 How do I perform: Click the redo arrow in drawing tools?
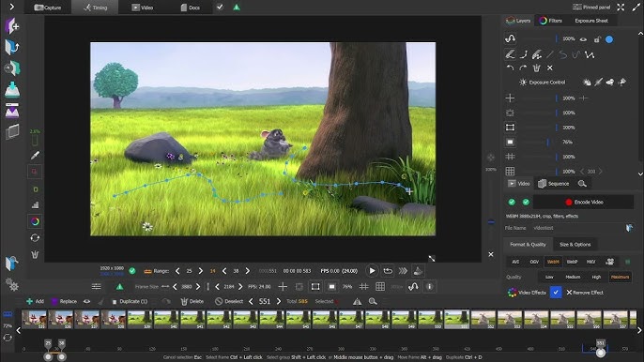523,68
